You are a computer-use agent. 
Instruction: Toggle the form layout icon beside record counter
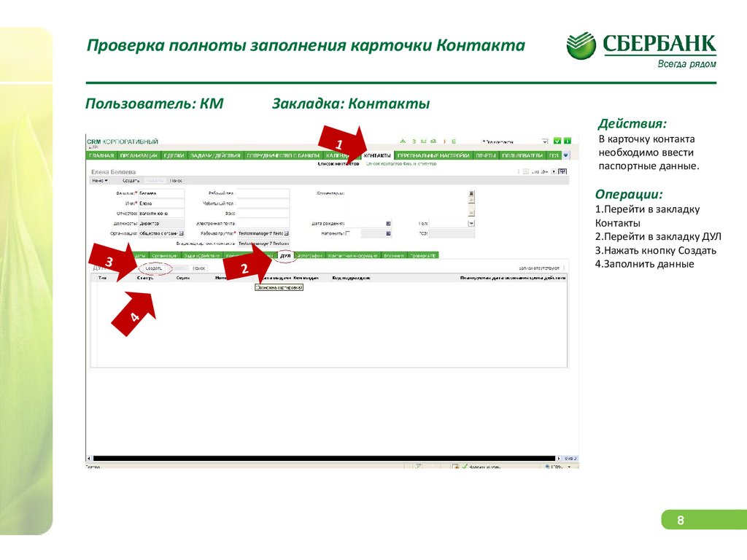(562, 171)
